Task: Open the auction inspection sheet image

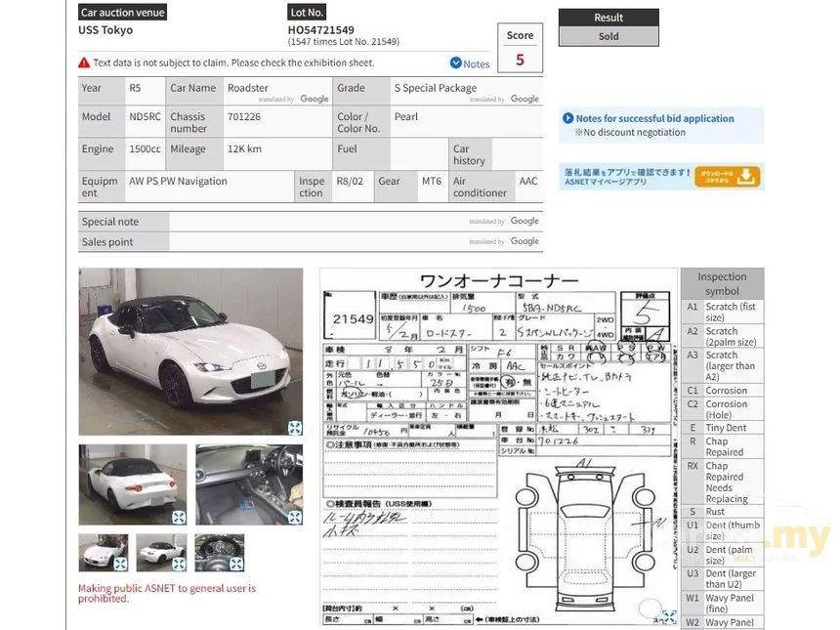Action: pos(499,447)
